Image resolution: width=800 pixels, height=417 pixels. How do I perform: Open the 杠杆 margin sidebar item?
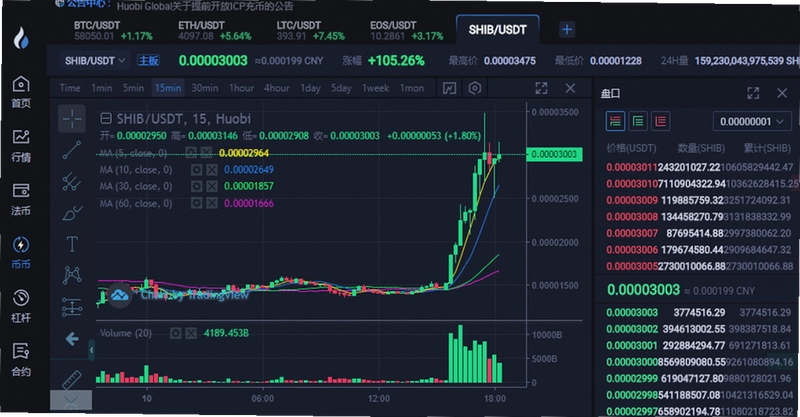[x=21, y=307]
